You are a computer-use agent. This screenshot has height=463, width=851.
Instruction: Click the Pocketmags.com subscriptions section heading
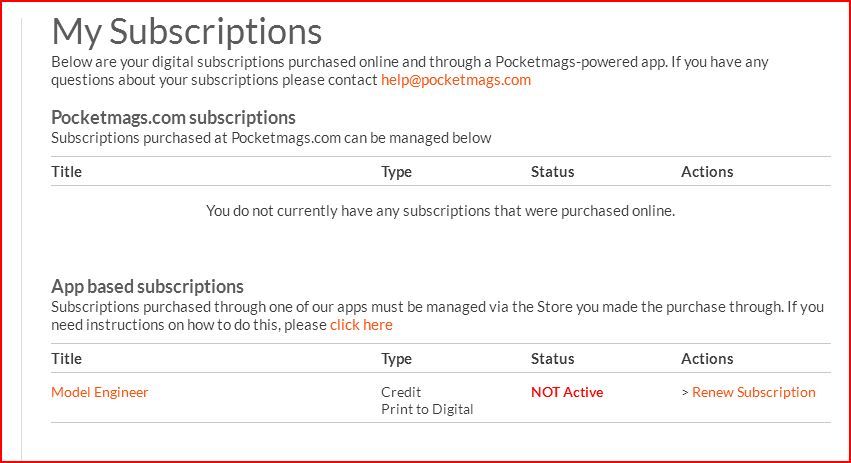[173, 117]
